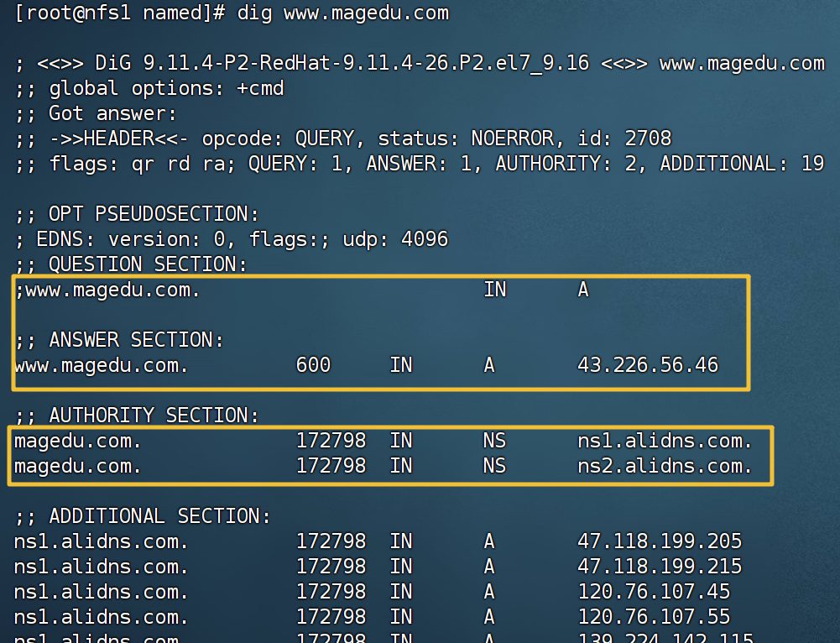
Task: Click the 'dig www.magedu.com' command text
Action: tap(343, 13)
